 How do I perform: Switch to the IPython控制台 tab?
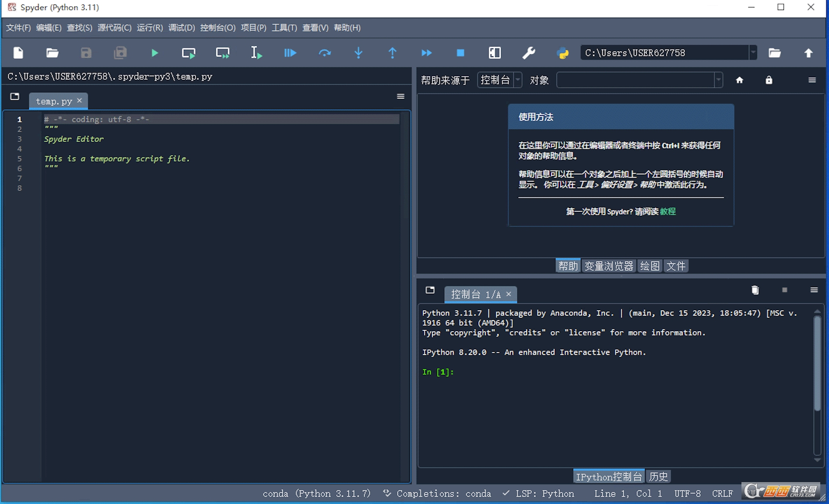[x=609, y=477]
